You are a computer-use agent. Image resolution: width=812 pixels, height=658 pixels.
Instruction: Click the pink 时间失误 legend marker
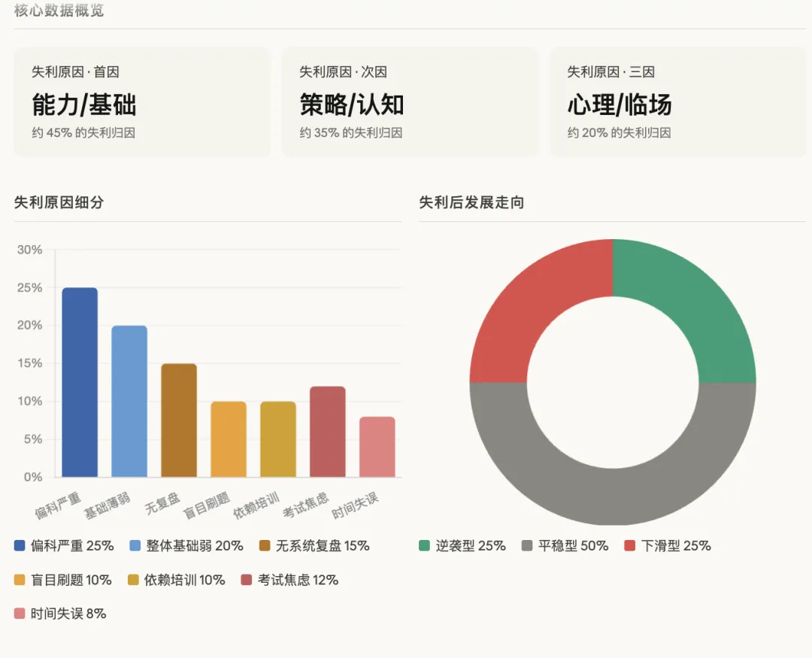(x=18, y=614)
